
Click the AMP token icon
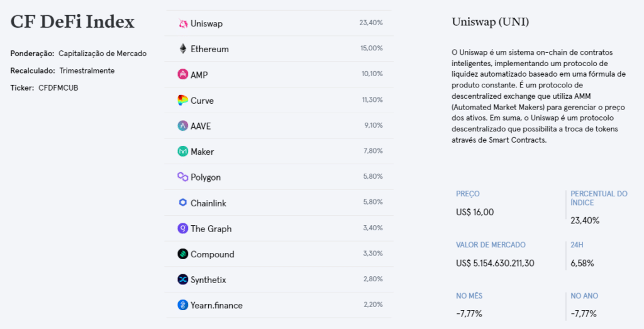click(x=183, y=74)
